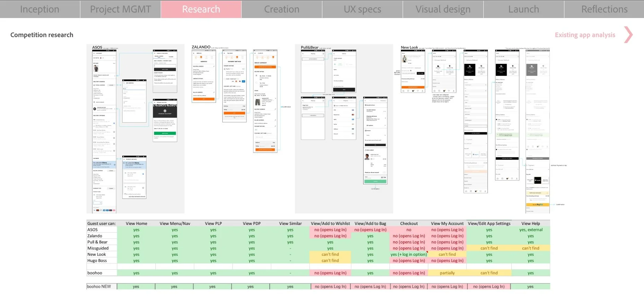Click the Competition research heading

(x=42, y=35)
